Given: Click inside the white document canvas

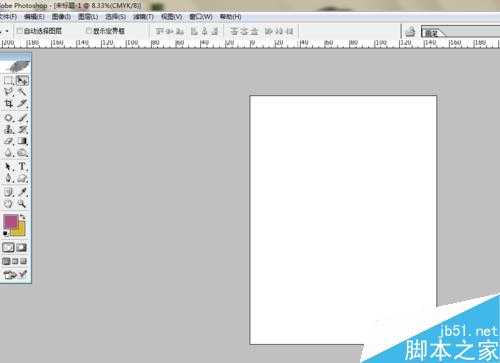Looking at the screenshot, I should click(343, 220).
